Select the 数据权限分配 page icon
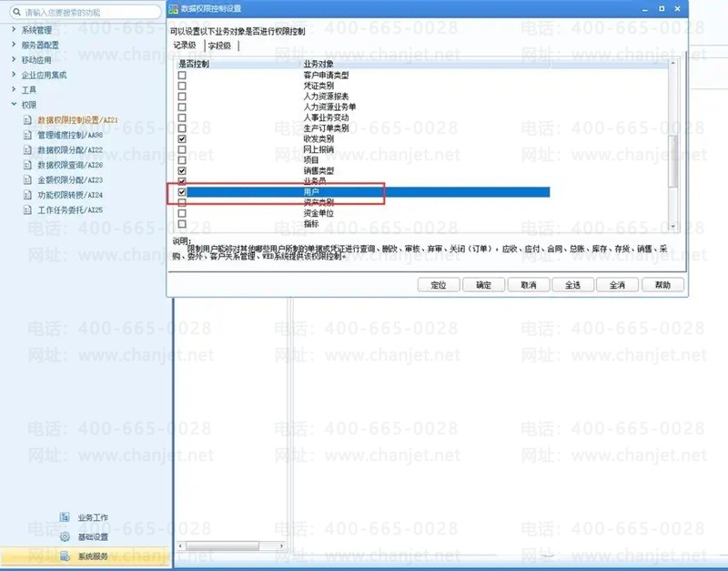 [x=27, y=150]
